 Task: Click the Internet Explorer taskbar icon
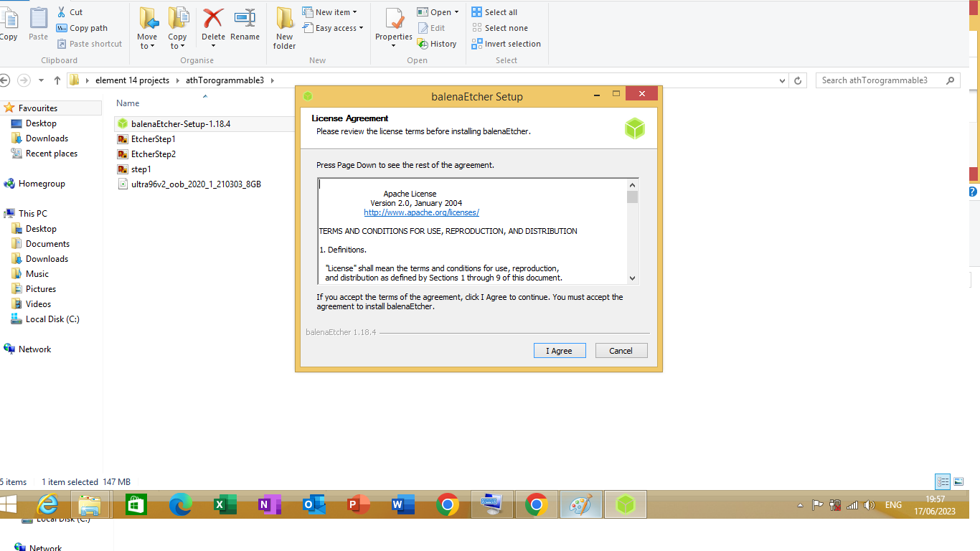coord(48,505)
